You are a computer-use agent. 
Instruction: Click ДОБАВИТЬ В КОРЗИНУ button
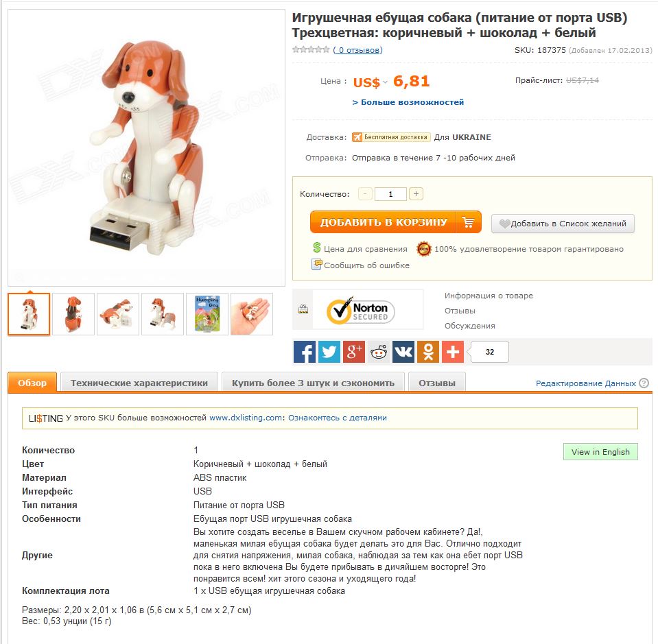[395, 222]
